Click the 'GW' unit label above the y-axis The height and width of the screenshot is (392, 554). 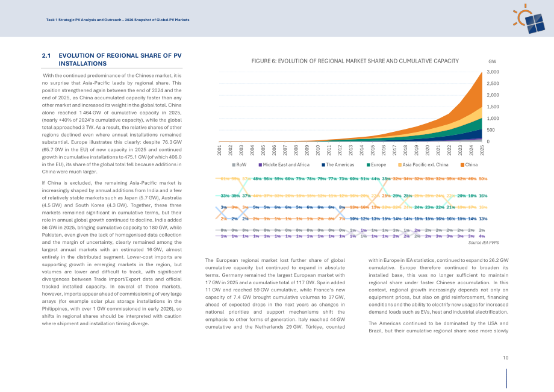(x=492, y=61)
